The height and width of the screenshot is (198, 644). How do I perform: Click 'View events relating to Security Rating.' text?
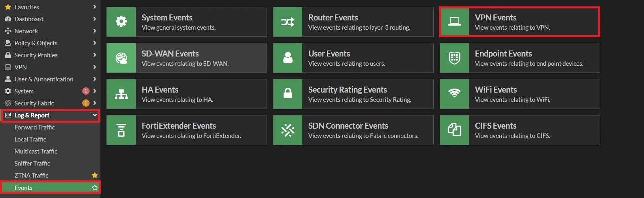click(360, 100)
